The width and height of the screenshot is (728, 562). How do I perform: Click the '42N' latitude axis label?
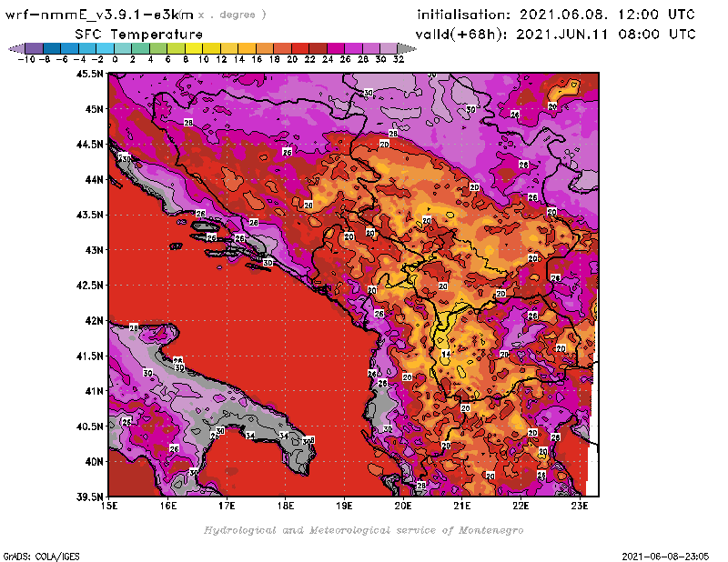pyautogui.click(x=94, y=321)
